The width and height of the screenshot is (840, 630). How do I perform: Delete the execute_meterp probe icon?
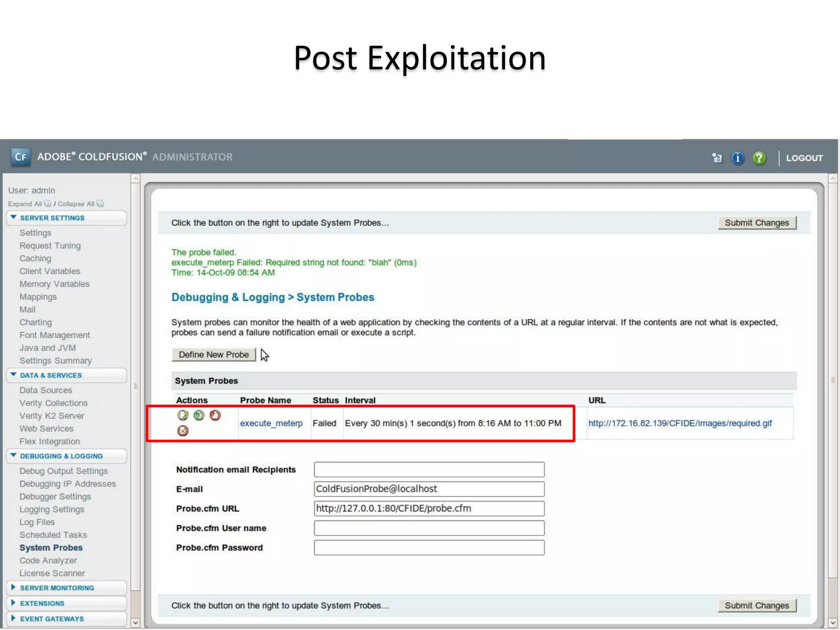[183, 431]
